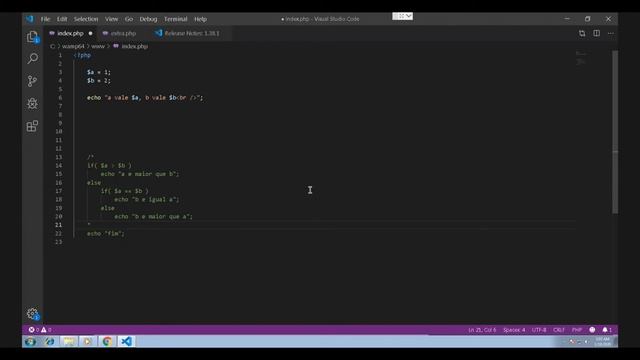The width and height of the screenshot is (640, 360).
Task: Open the Windows Start button
Action: point(30,342)
